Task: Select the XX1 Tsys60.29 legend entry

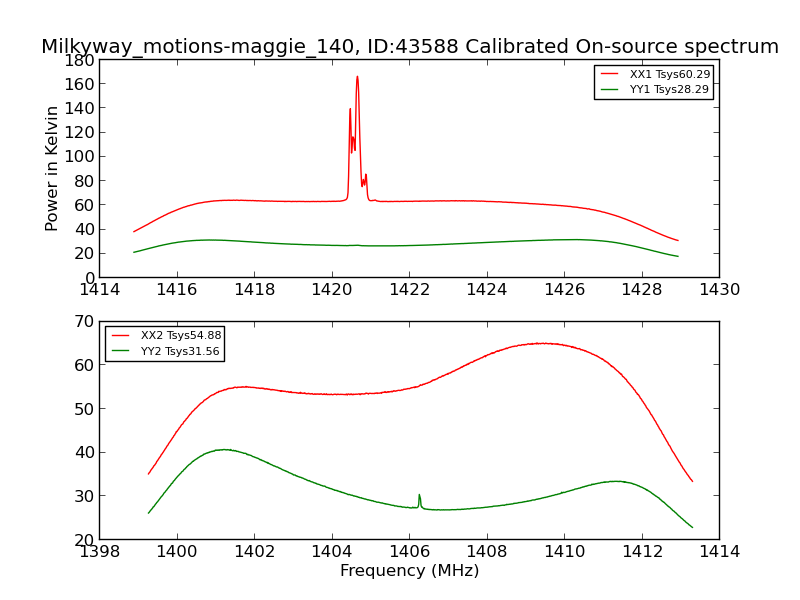Action: click(x=655, y=74)
